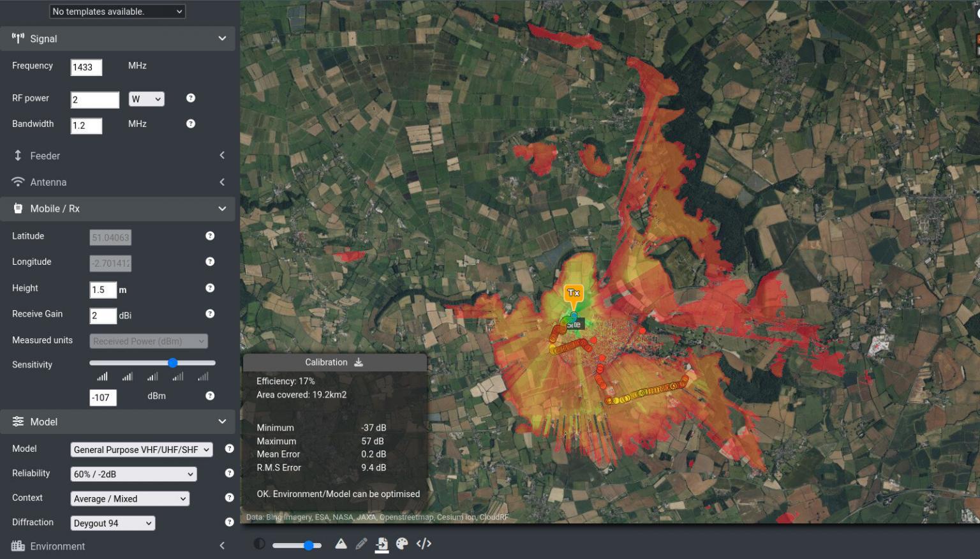This screenshot has height=559, width=980.
Task: Open the colour palette icon
Action: (402, 544)
